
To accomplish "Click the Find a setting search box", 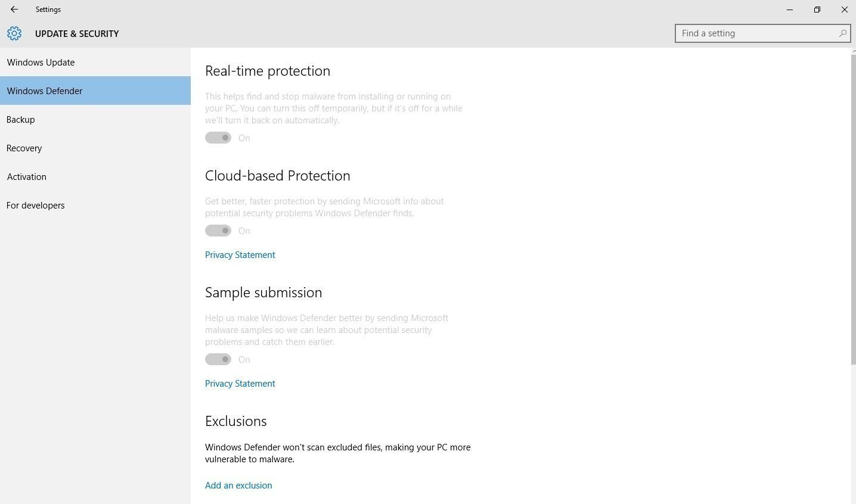I will tap(756, 33).
